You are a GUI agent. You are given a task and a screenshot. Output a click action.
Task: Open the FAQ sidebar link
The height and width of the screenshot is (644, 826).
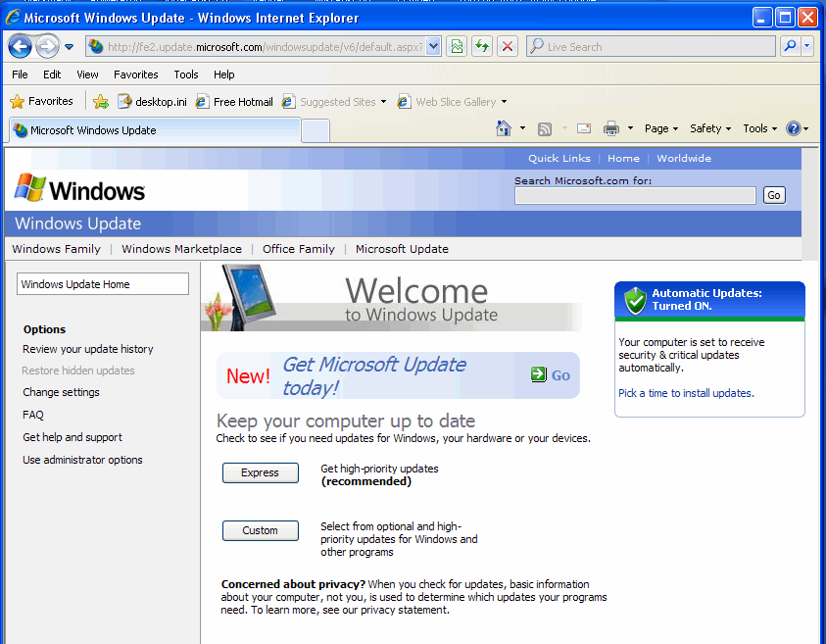(x=33, y=415)
